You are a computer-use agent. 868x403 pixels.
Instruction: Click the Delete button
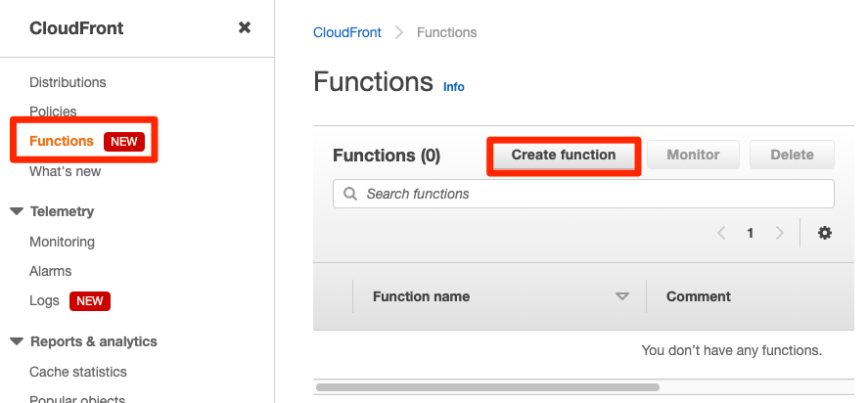[x=793, y=155]
